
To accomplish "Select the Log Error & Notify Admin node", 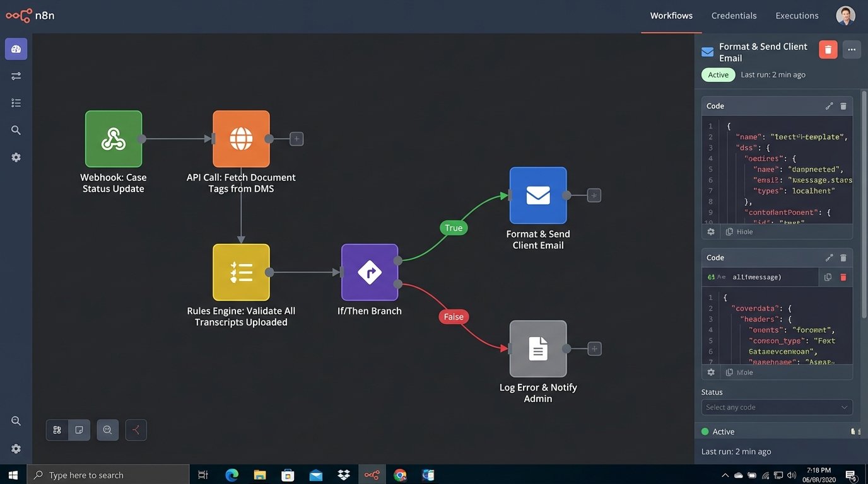I will (x=538, y=349).
